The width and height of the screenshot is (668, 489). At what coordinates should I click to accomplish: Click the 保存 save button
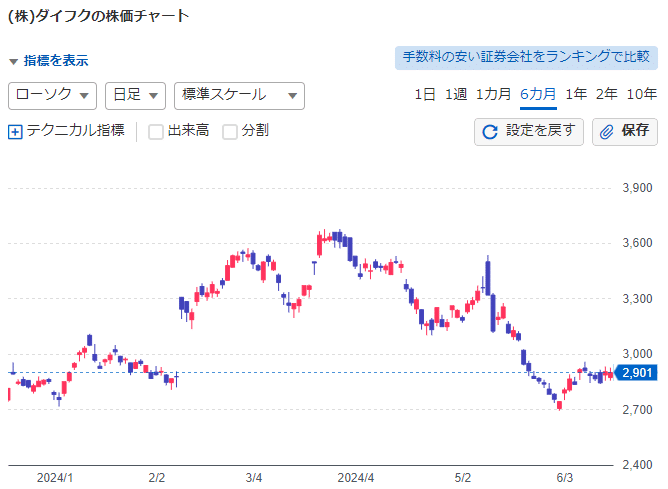(x=625, y=132)
